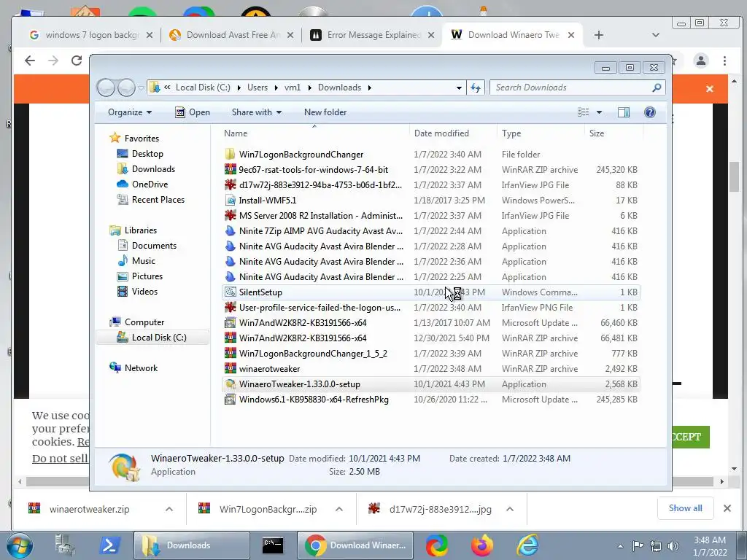The height and width of the screenshot is (560, 747).
Task: Open the Windows Start orb
Action: pos(19,545)
